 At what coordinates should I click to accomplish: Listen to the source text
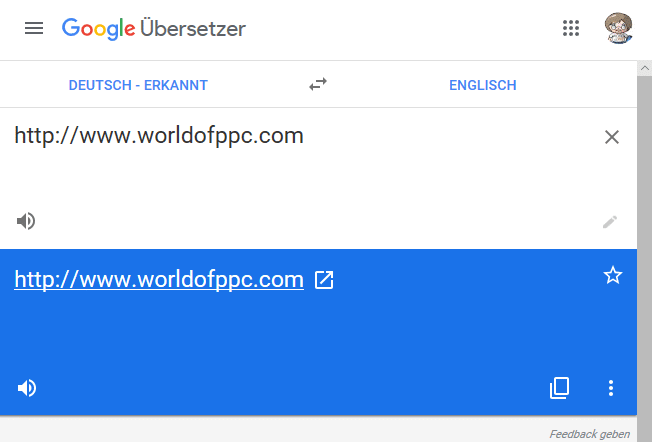coord(27,221)
